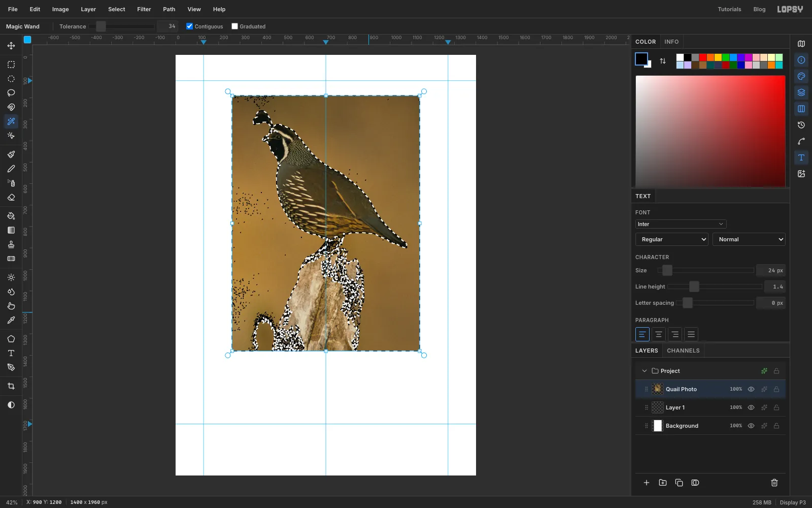Open the Filter menu
The width and height of the screenshot is (812, 508).
144,9
